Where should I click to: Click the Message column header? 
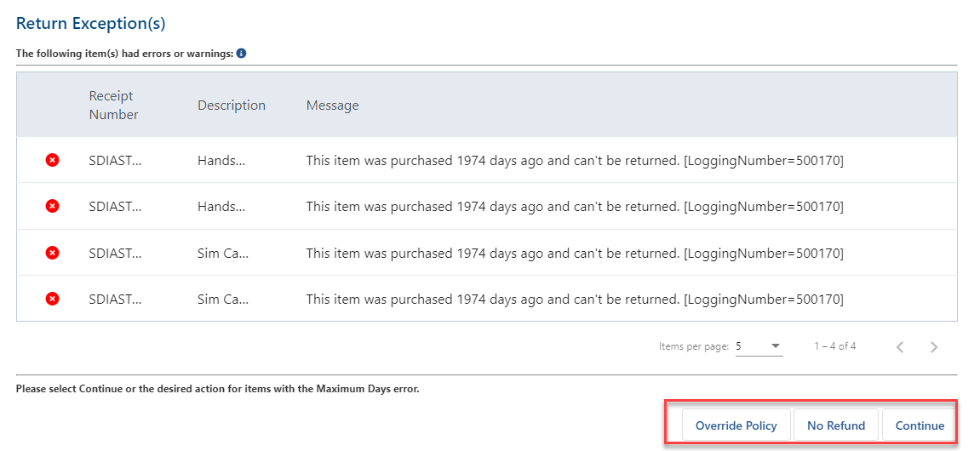[333, 106]
